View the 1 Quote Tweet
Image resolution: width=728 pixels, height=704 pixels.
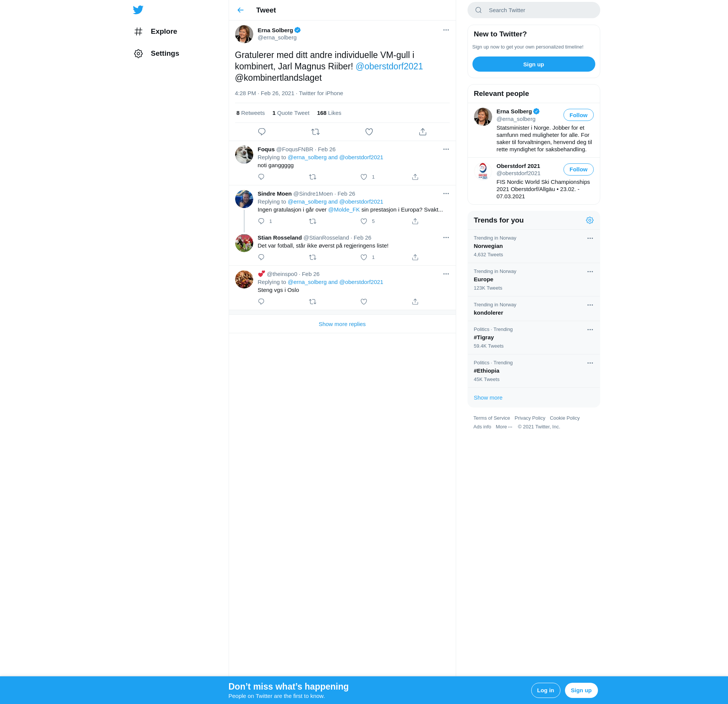tap(291, 113)
